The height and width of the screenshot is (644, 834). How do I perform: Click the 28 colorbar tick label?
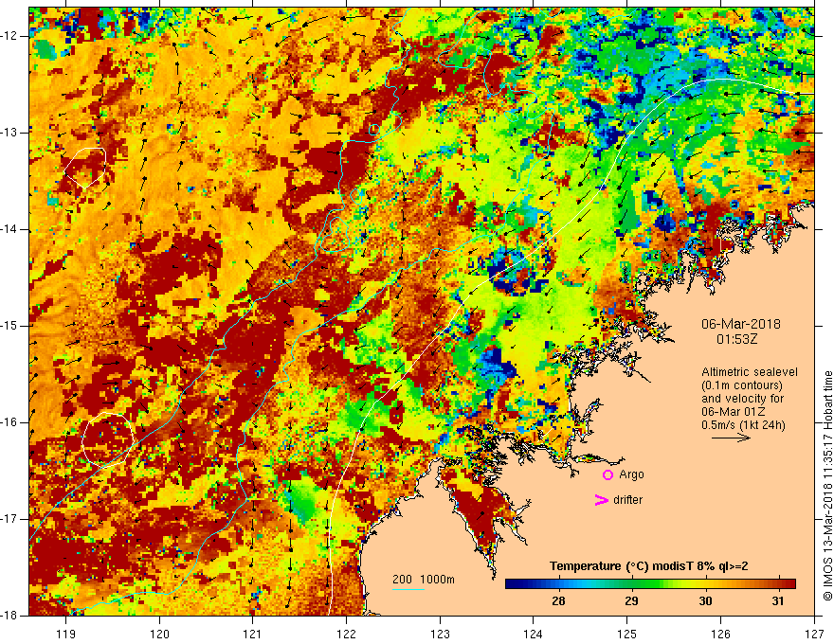pos(558,601)
